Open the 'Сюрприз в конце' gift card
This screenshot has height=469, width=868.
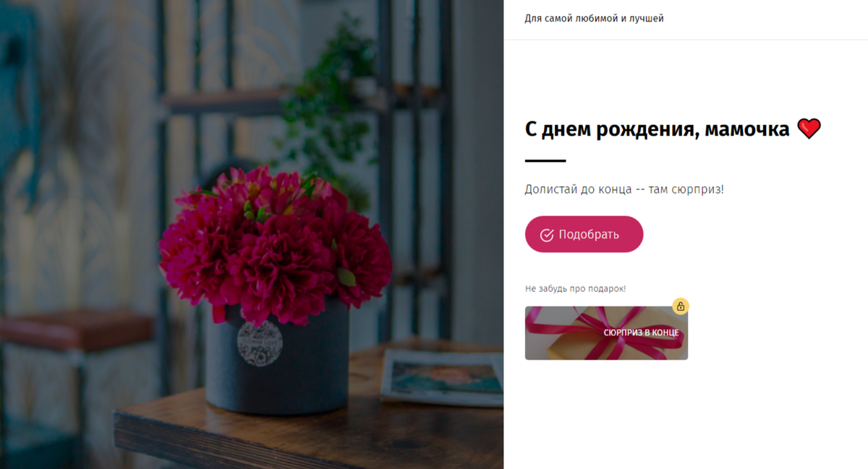pos(606,333)
